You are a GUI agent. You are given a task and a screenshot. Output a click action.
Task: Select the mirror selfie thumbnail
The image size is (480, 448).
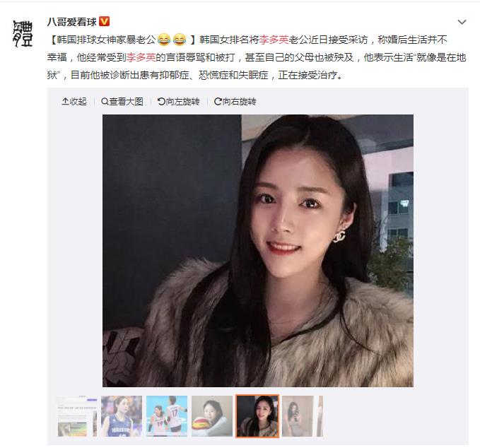click(298, 416)
